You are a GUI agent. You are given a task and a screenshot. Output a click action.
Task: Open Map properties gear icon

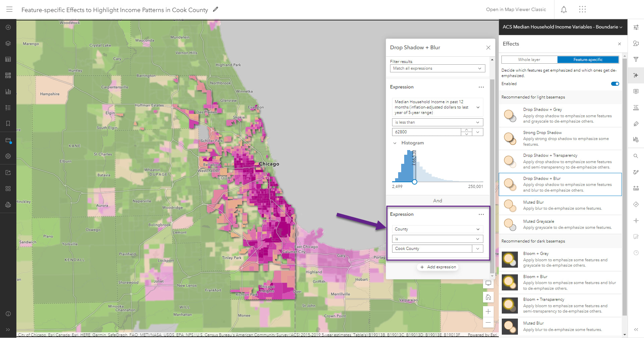[x=8, y=156]
